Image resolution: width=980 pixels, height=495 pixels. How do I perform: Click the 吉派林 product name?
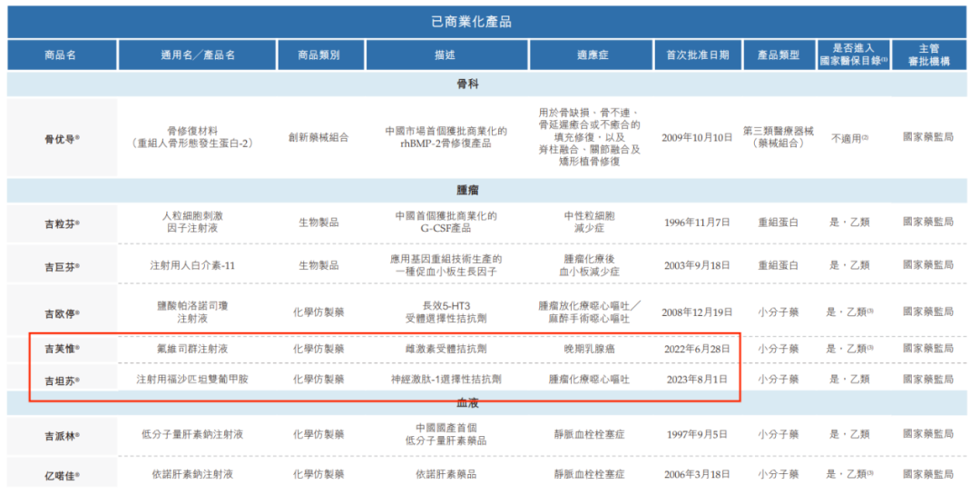click(62, 435)
